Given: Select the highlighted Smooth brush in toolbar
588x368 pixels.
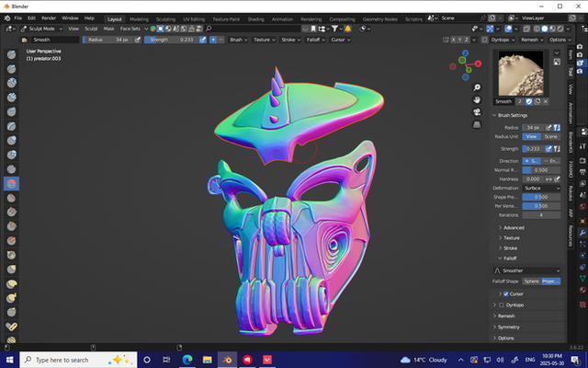Looking at the screenshot, I should tap(12, 183).
